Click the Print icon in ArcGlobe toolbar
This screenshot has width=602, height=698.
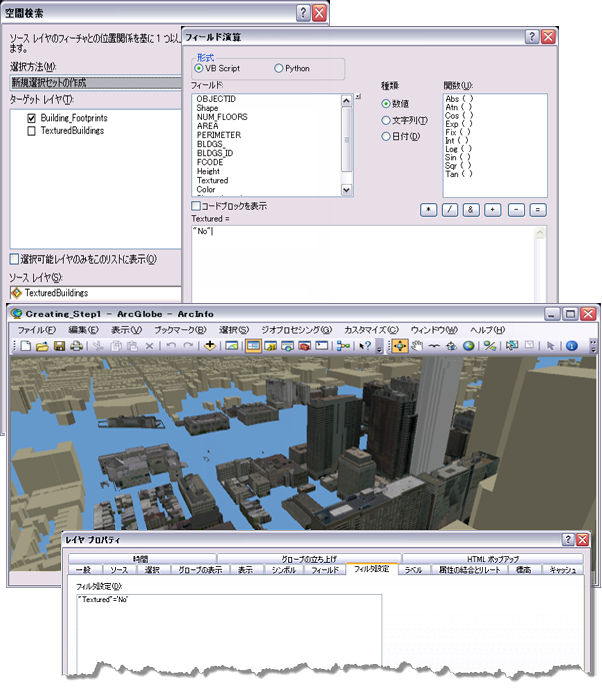click(74, 346)
